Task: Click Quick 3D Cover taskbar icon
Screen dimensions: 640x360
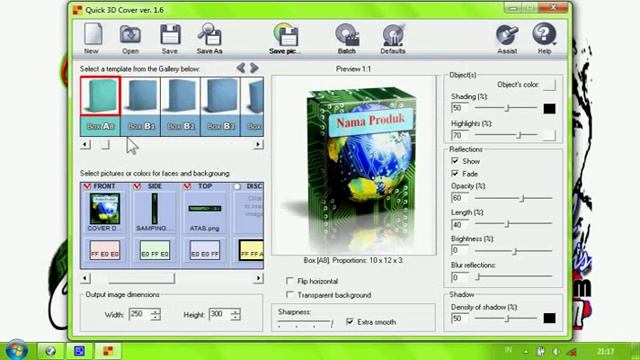Action: tap(108, 351)
